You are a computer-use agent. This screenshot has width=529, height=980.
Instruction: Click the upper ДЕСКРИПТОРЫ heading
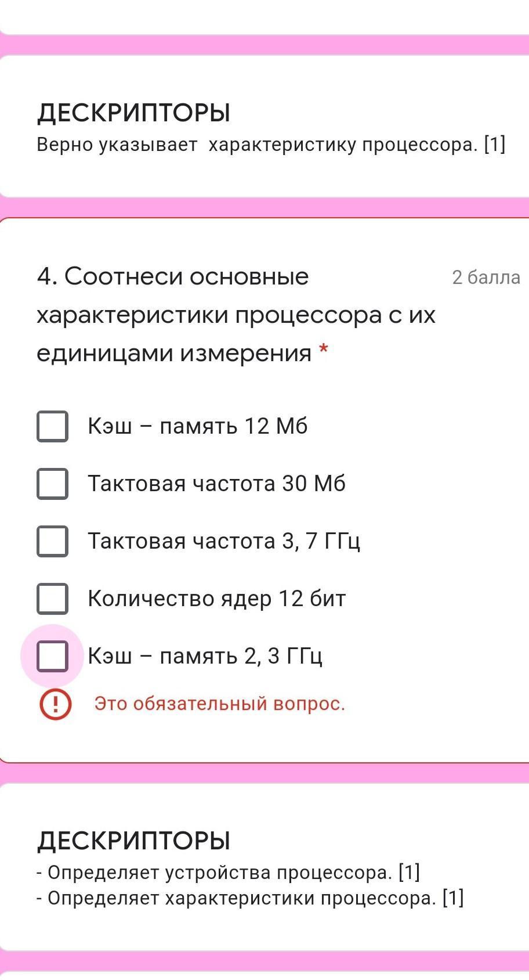[x=133, y=113]
